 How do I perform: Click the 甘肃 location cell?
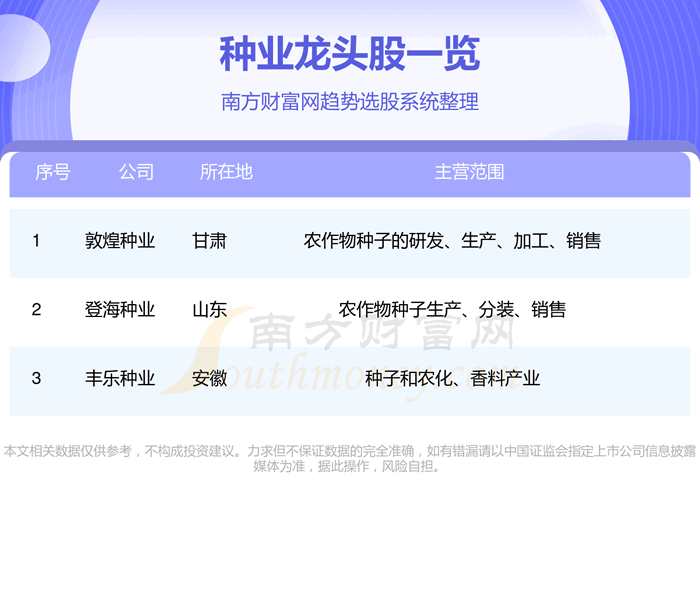pyautogui.click(x=209, y=241)
